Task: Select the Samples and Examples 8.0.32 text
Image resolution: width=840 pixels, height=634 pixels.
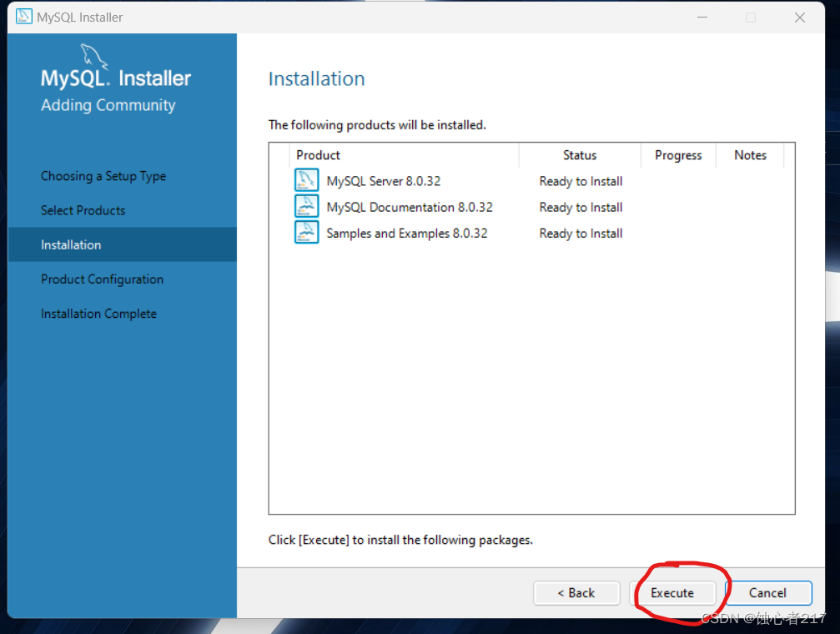Action: (407, 234)
